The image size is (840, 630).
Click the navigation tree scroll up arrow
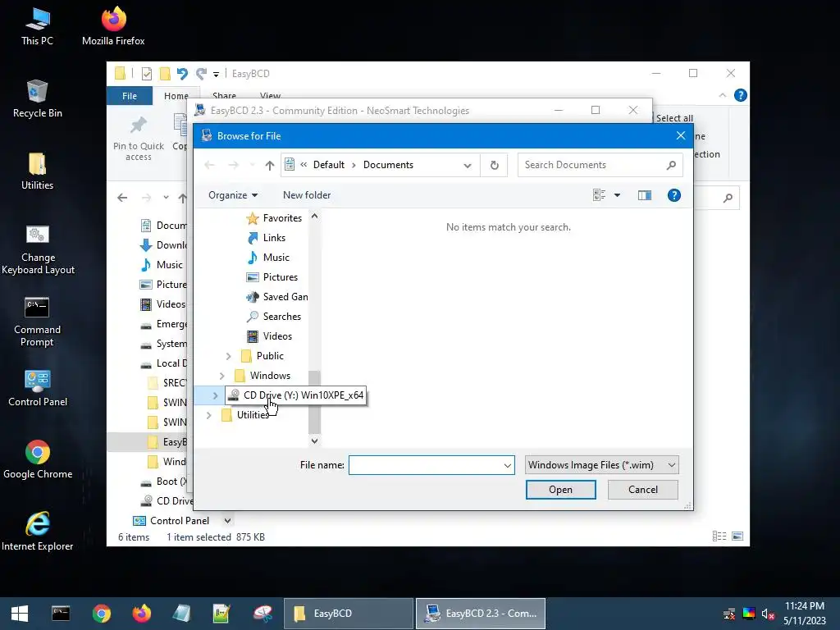coord(314,217)
